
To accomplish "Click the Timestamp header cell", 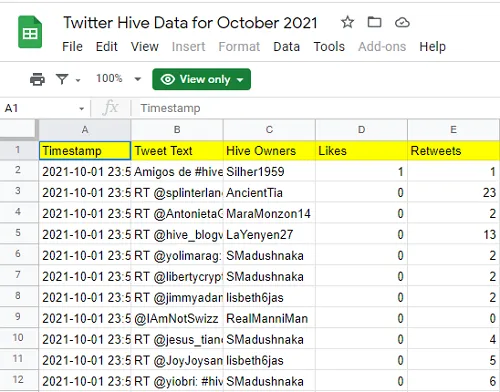I will [85, 151].
